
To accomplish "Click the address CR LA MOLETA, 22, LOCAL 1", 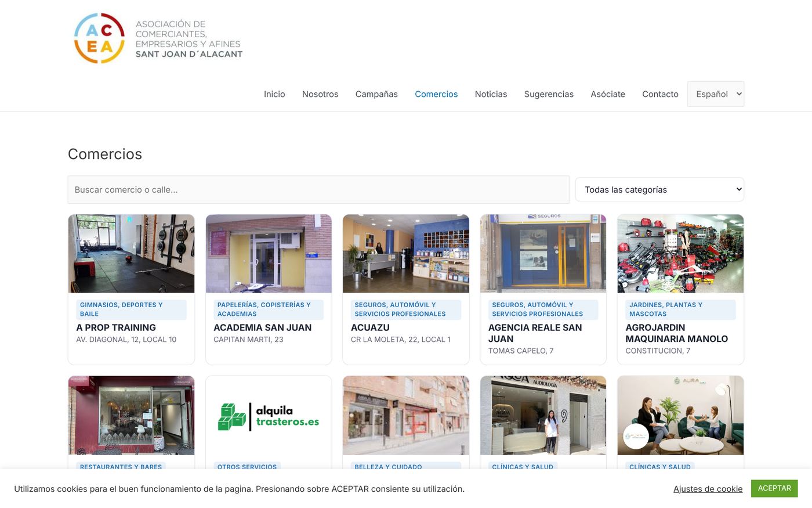I will 401,340.
